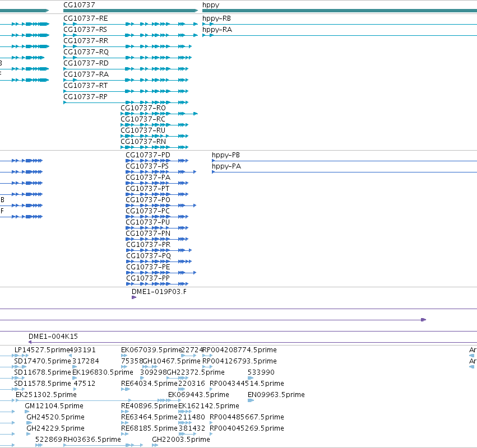The image size is (477, 448).
Task: Select the hppy-PA protein label
Action: pyautogui.click(x=226, y=166)
